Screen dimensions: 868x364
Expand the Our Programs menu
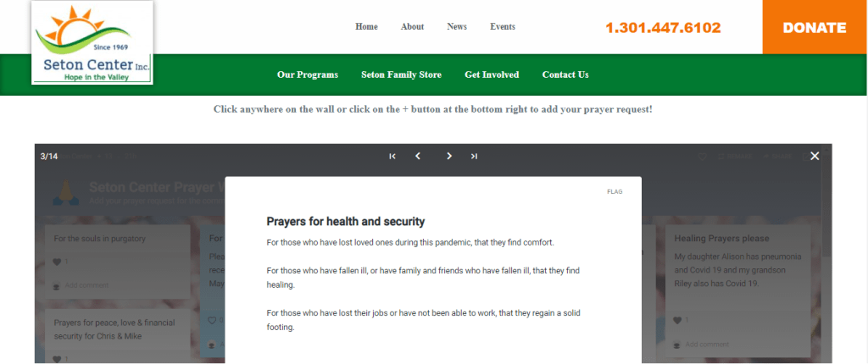[x=308, y=74]
